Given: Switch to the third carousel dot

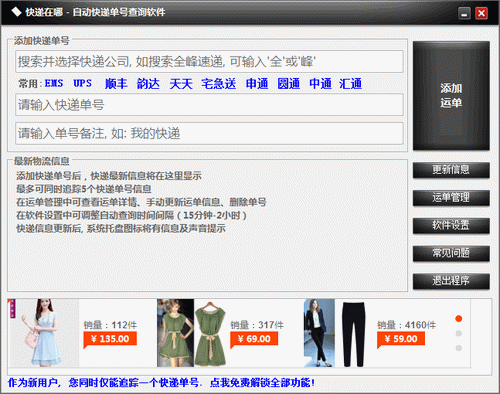Looking at the screenshot, I should (x=459, y=348).
